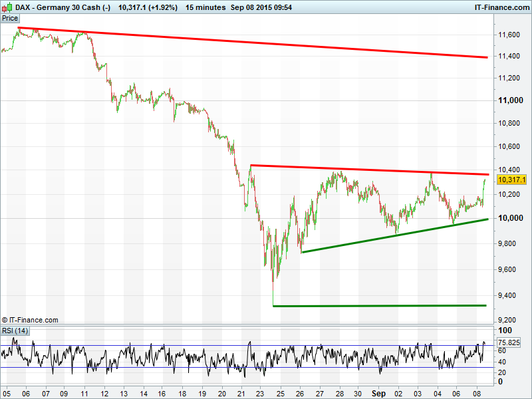Click the RSI scale label 20
This screenshot has height=399, width=532.
coord(502,372)
